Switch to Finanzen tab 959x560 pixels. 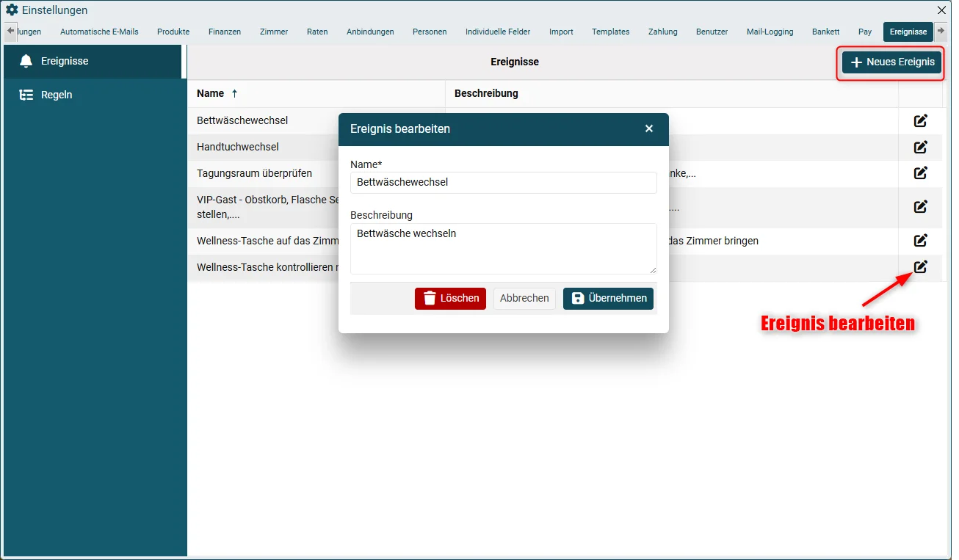point(225,32)
